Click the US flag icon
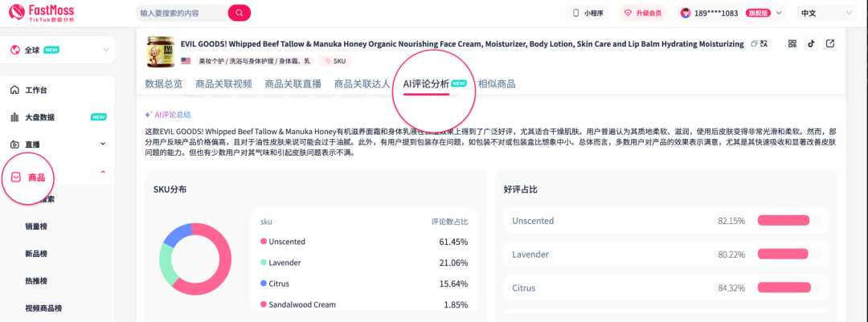868x322 pixels. tap(186, 61)
